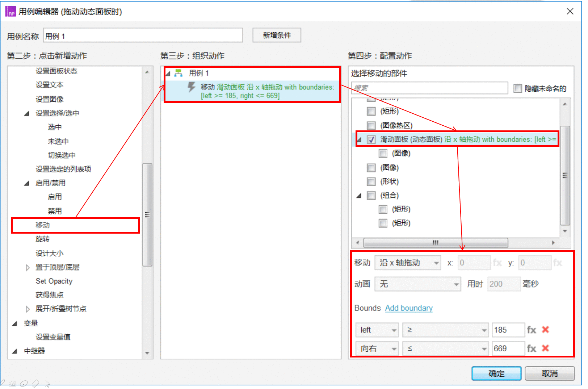Click the Add boundary link

[409, 308]
